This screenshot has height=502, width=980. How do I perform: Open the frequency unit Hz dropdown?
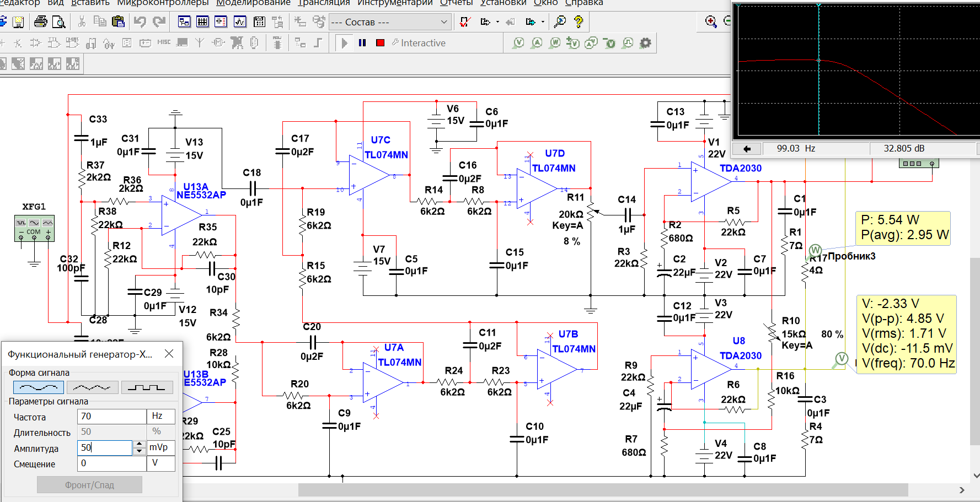pyautogui.click(x=161, y=416)
